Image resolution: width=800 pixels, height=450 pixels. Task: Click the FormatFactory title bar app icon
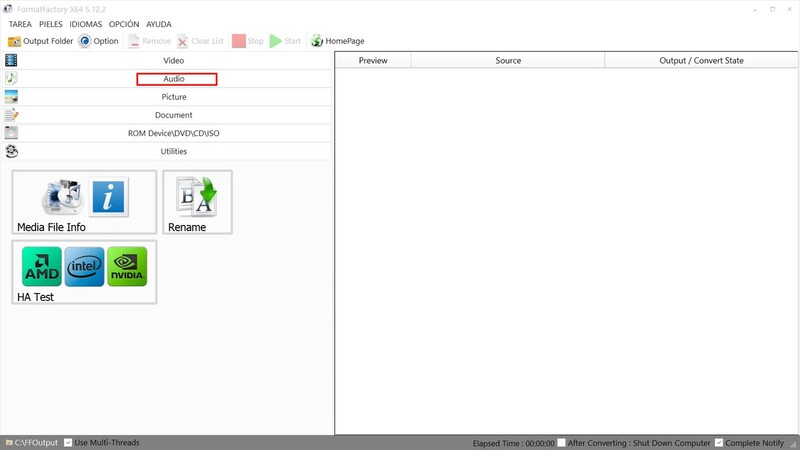[x=8, y=9]
